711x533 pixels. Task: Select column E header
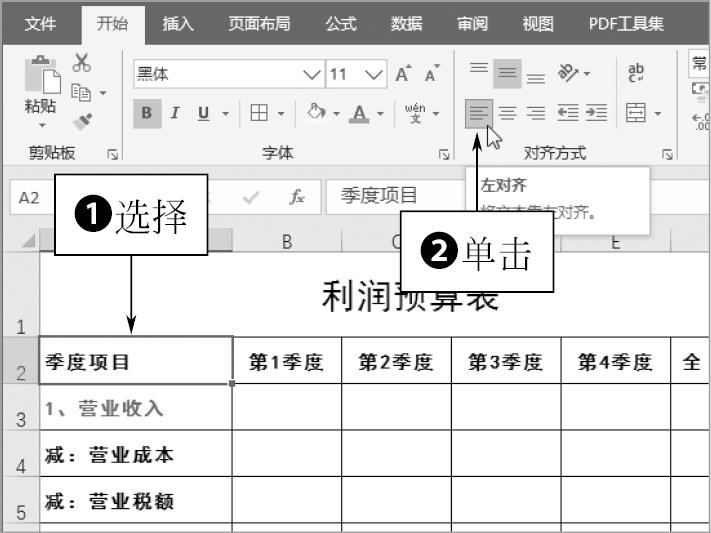[615, 243]
